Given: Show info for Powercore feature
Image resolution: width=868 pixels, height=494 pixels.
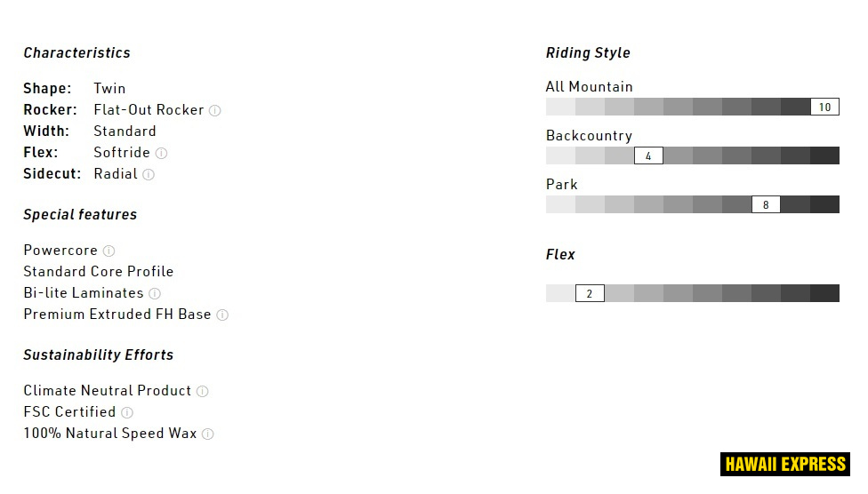Looking at the screenshot, I should point(108,251).
